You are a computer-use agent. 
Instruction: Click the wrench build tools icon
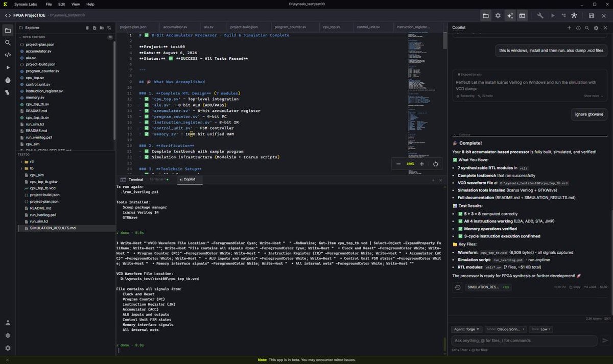coord(540,16)
